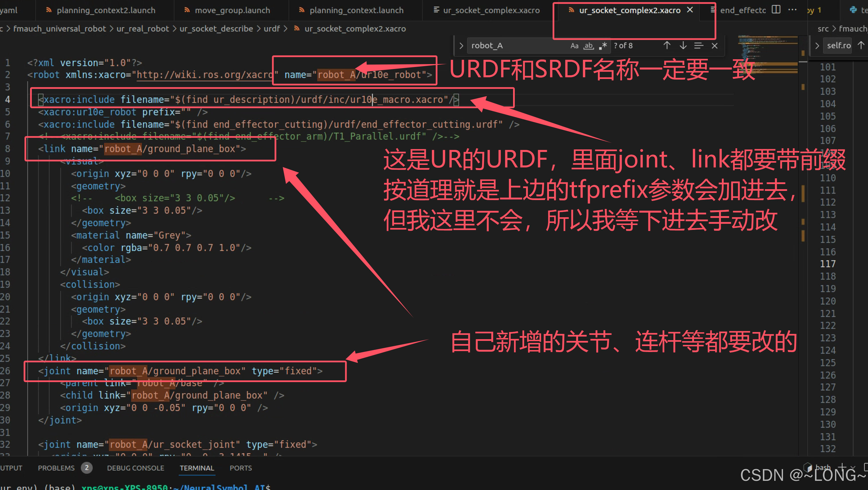Viewport: 868px width, 490px height.
Task: Close the robot_A find widget
Action: pyautogui.click(x=714, y=46)
